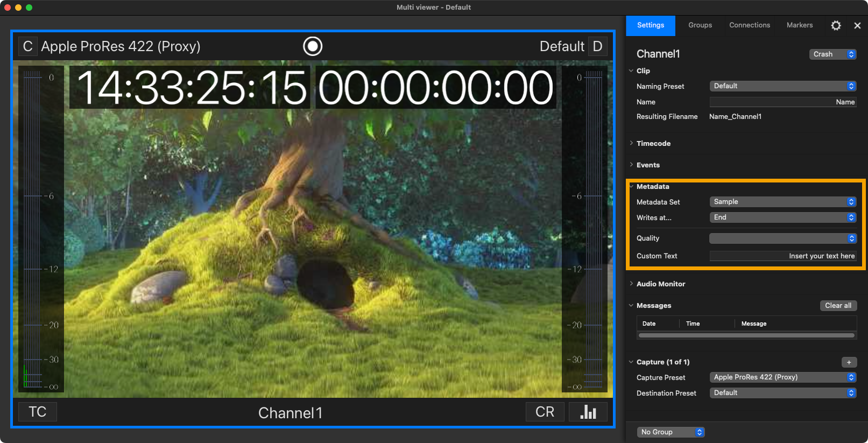This screenshot has height=443, width=868.
Task: Open the Connections tab
Action: coord(750,25)
